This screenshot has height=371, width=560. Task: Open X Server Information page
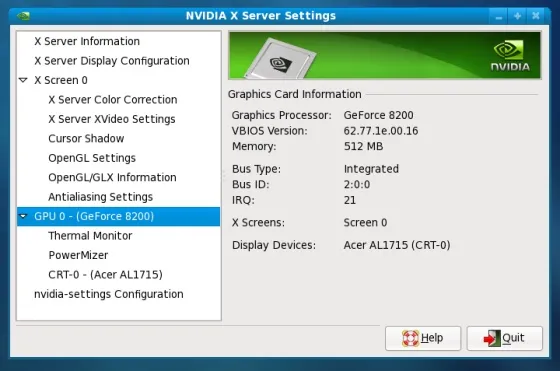click(x=87, y=41)
